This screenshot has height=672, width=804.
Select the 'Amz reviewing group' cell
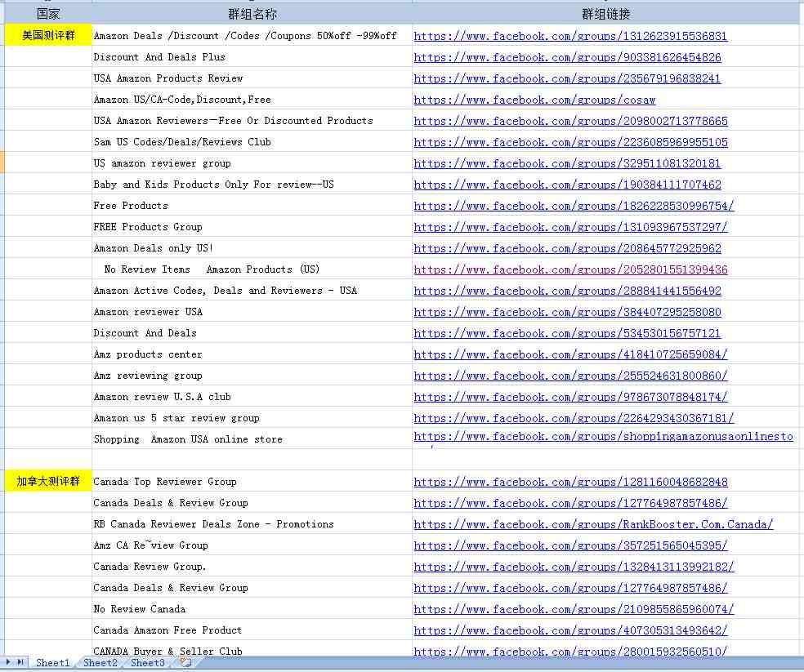(252, 376)
